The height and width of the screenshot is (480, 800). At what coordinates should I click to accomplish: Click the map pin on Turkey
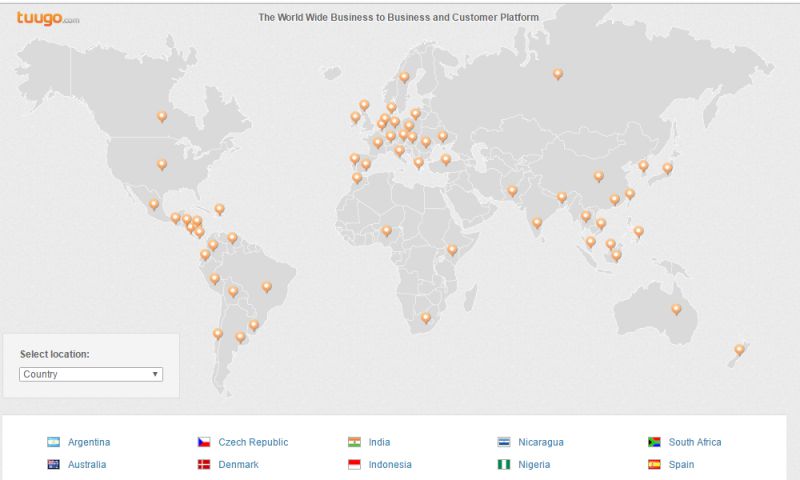[x=445, y=160]
